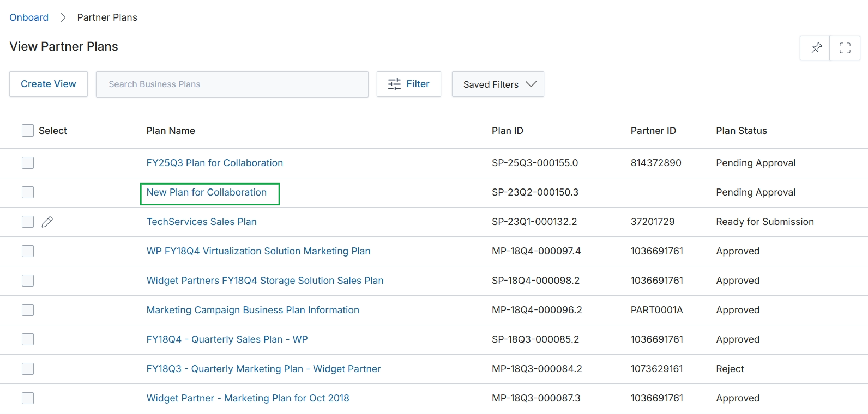Click Pending Approval status of FY25Q3 plan
This screenshot has width=868, height=414.
756,163
